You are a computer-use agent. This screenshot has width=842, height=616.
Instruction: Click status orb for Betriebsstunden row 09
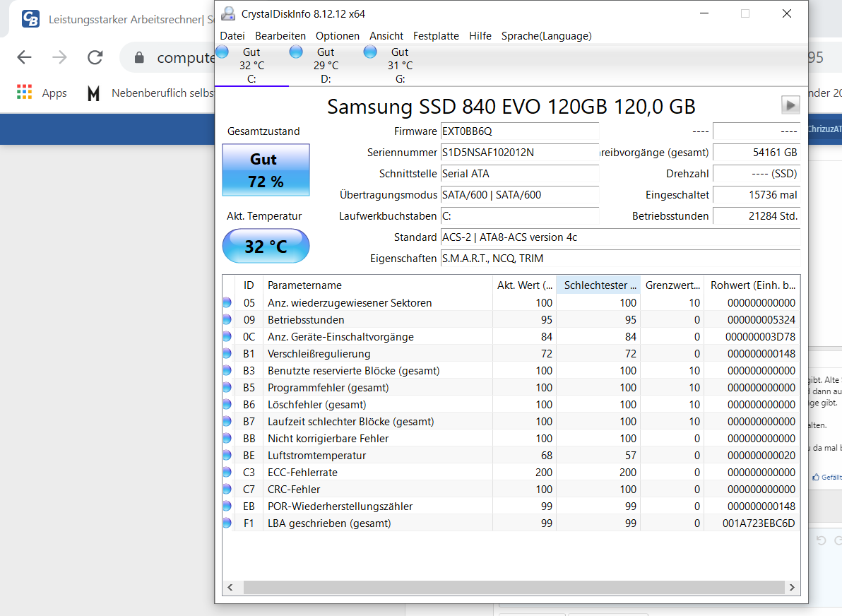[x=227, y=320]
